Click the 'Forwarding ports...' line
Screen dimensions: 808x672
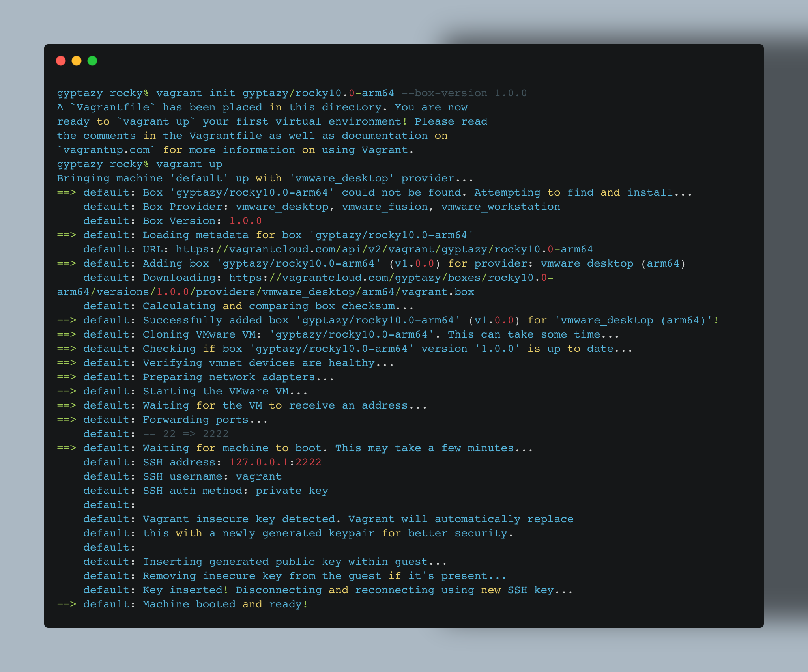click(163, 420)
